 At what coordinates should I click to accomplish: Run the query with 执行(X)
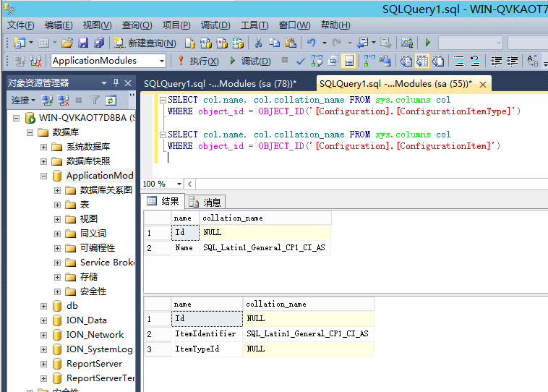tap(199, 61)
